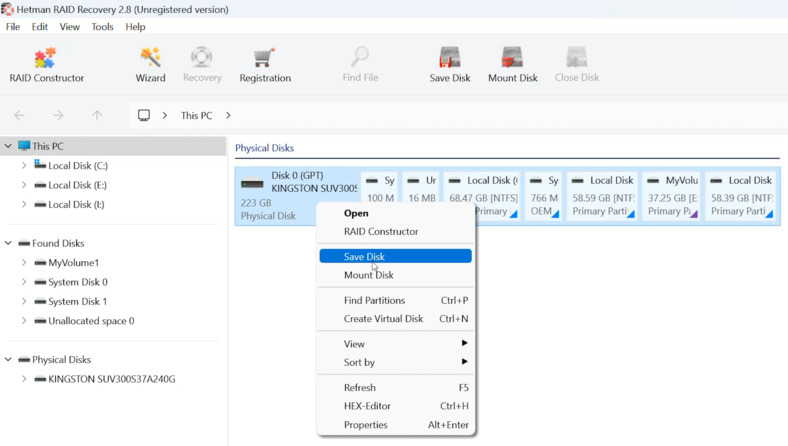Expand Local Disk (C:) tree node
This screenshot has height=446, width=788.
tap(24, 166)
